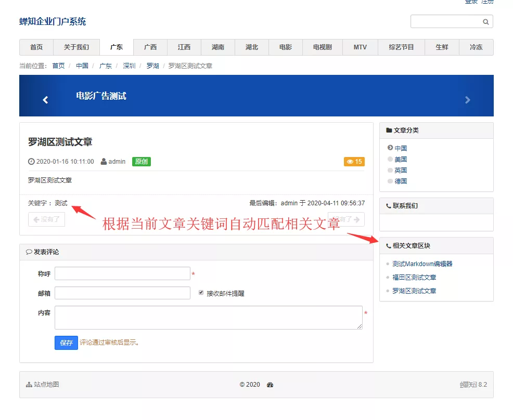Click the orange view count badge
513x420 pixels.
[354, 162]
